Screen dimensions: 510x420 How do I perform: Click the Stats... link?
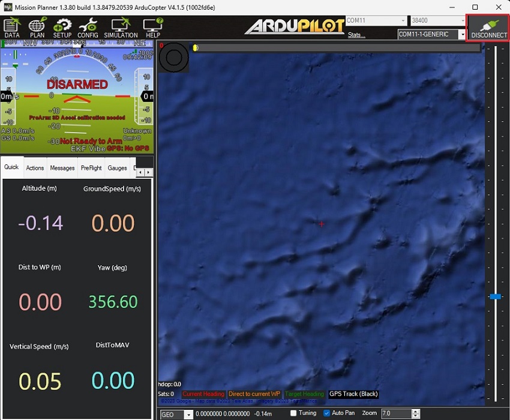[356, 35]
